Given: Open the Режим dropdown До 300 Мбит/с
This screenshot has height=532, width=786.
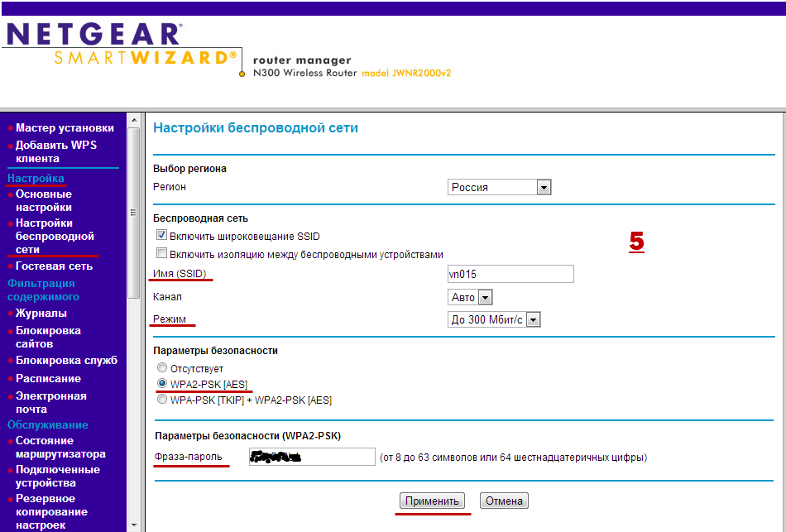Looking at the screenshot, I should coord(494,319).
